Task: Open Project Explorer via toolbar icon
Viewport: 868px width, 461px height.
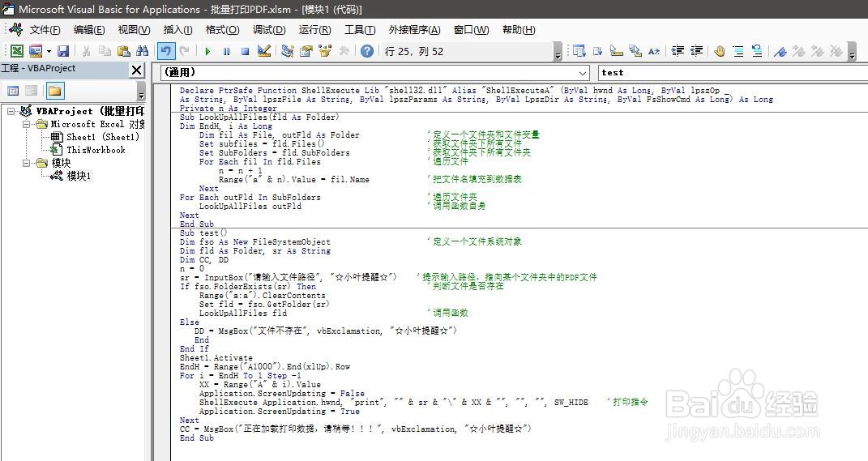Action: [287, 51]
